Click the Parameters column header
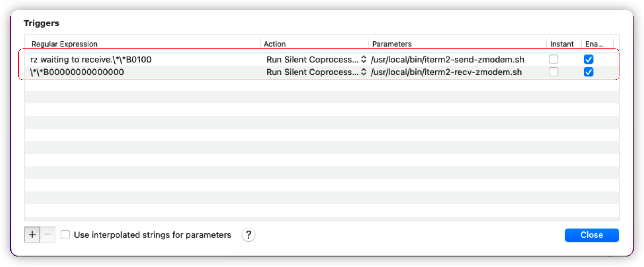This screenshot has height=267, width=644. click(392, 44)
